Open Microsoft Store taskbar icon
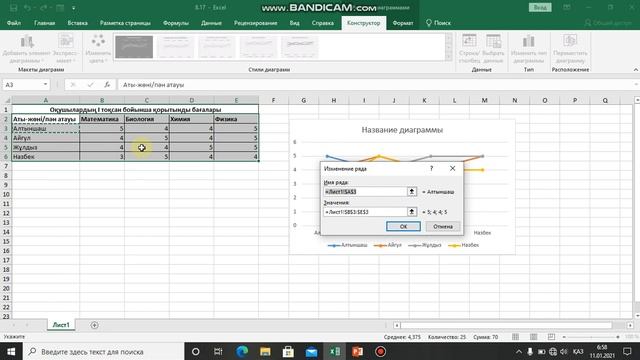 click(x=288, y=351)
